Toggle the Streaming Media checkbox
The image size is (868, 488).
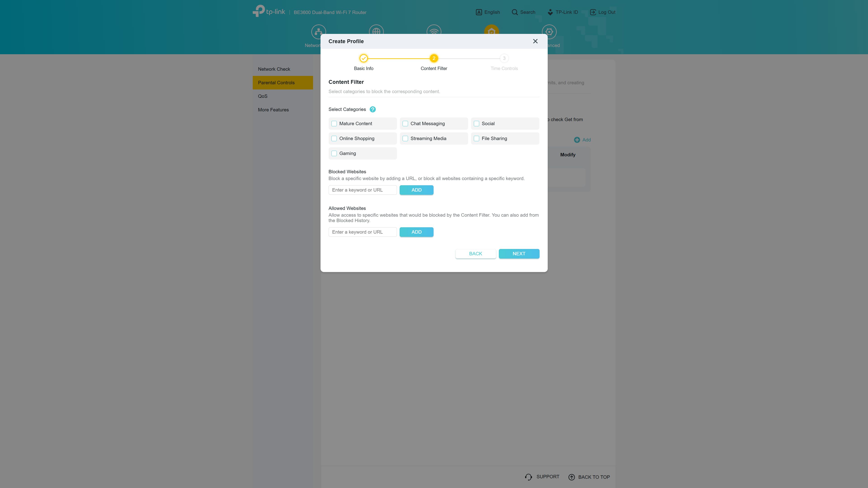405,138
